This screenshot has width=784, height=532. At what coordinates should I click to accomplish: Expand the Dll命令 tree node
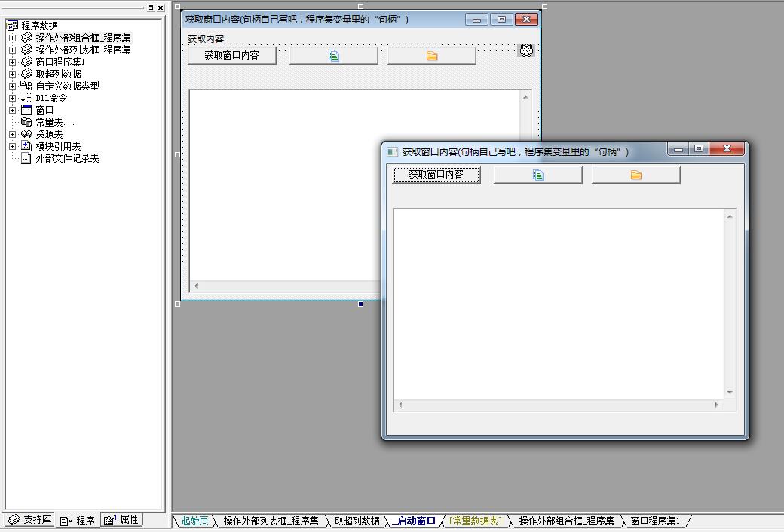pyautogui.click(x=12, y=98)
